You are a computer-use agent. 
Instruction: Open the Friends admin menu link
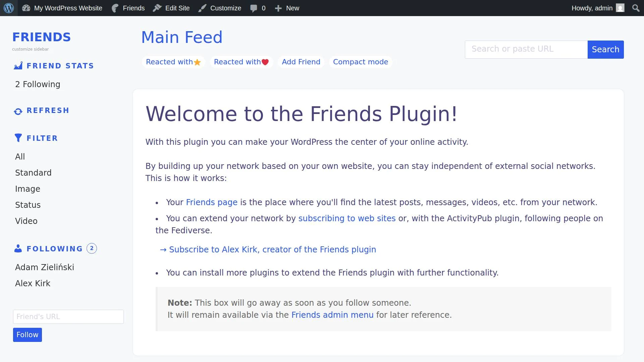(x=332, y=315)
